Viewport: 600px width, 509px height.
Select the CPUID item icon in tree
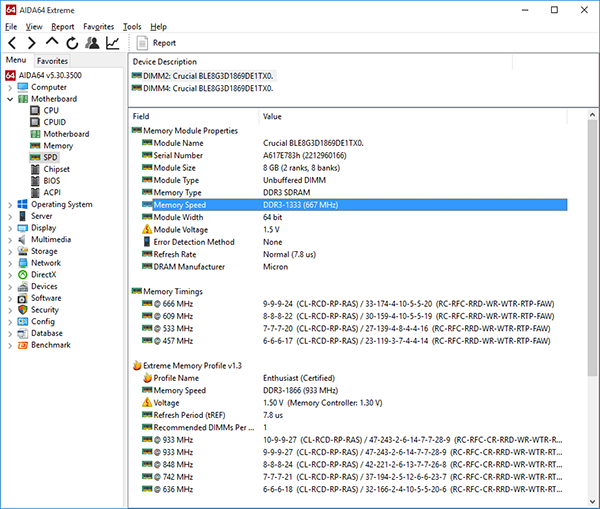[x=35, y=122]
